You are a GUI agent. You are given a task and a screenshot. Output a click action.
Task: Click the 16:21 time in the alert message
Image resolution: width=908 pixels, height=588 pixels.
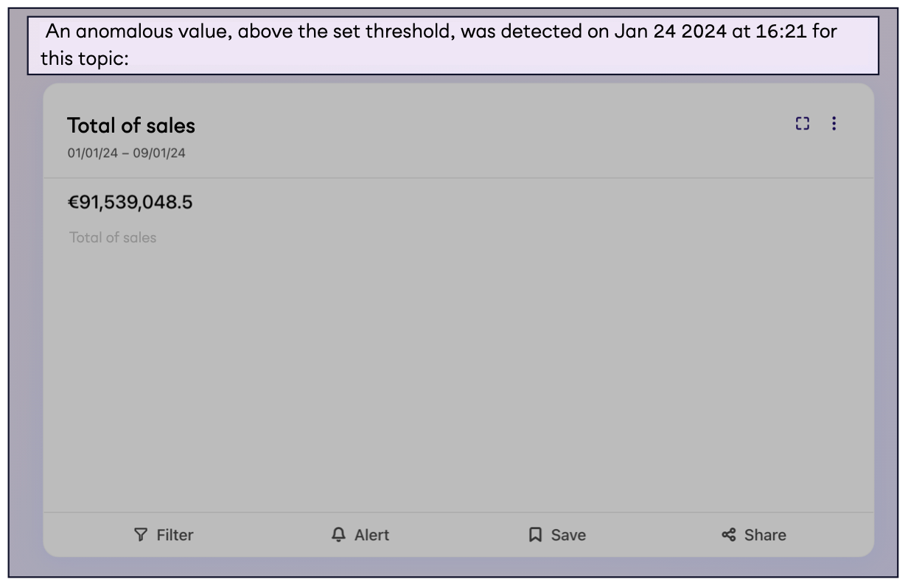pyautogui.click(x=781, y=33)
